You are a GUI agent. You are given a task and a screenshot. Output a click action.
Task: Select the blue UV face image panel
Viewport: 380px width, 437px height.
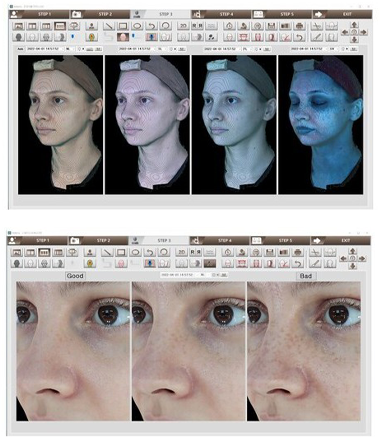coord(320,125)
